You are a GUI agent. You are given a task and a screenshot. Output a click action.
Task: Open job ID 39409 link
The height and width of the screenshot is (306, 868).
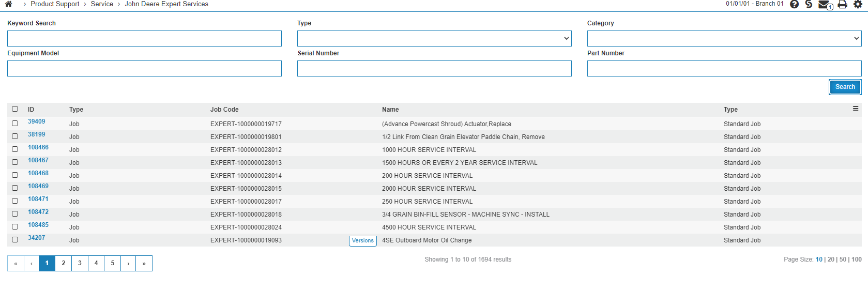[37, 121]
